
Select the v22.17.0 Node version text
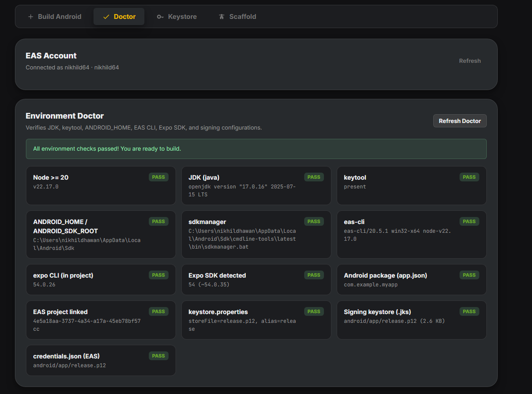point(46,187)
